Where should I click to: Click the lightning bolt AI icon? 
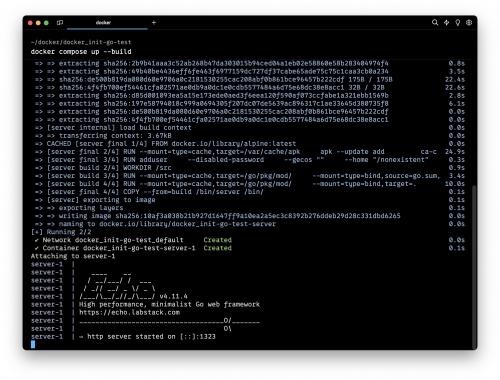click(446, 22)
